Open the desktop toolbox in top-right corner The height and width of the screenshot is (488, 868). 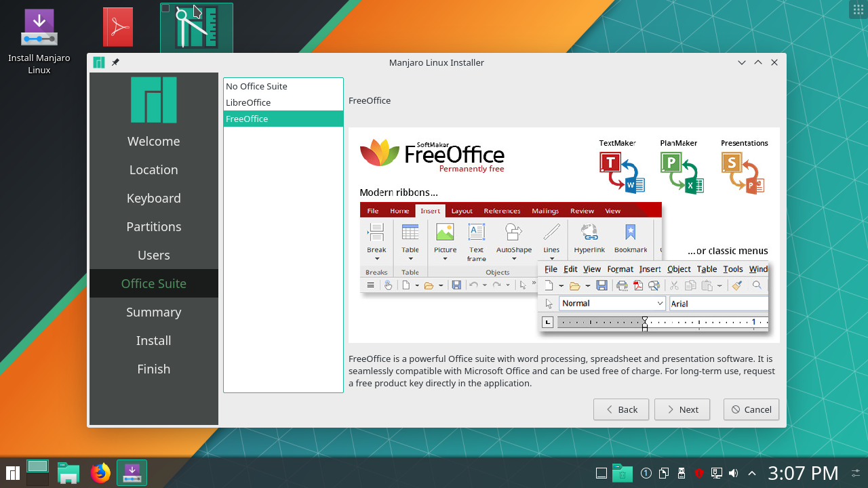point(857,10)
